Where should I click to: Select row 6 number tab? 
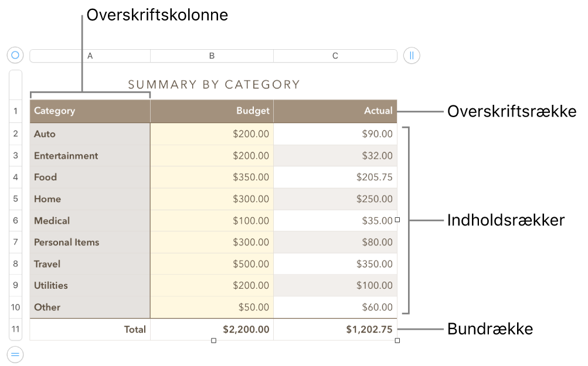[15, 221]
